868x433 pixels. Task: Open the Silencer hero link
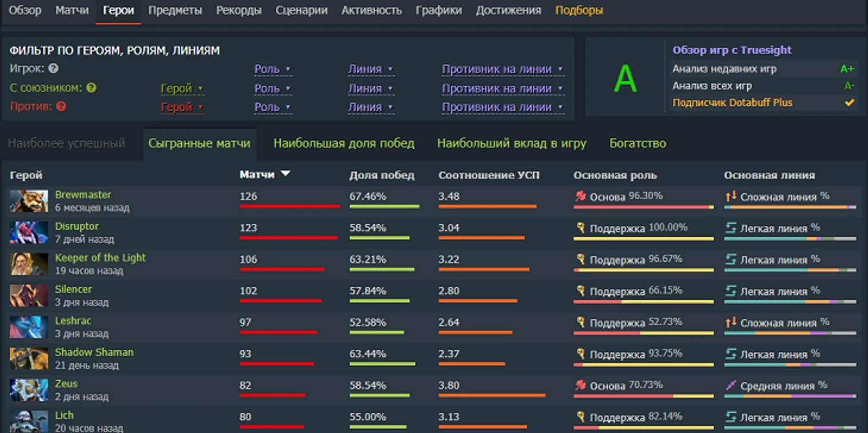tap(73, 289)
